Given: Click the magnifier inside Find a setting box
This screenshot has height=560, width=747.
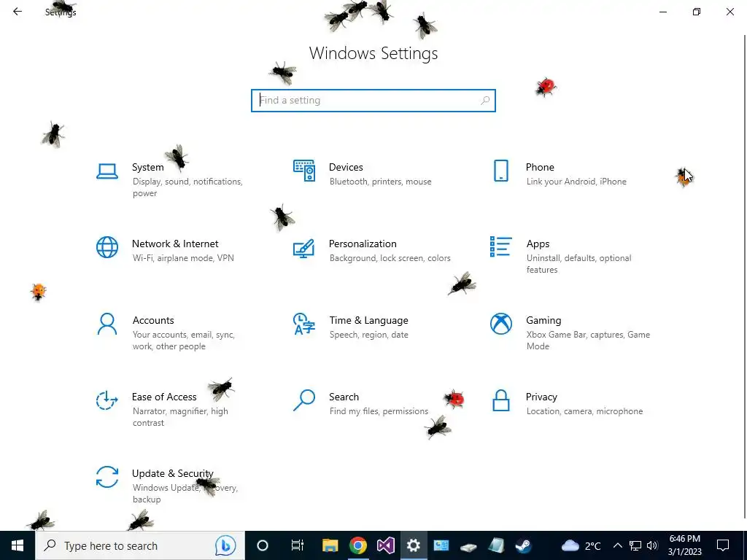Looking at the screenshot, I should pyautogui.click(x=485, y=101).
